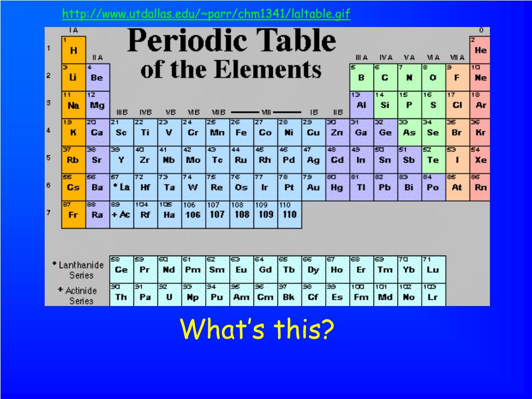Select the Tungsten (W) cell
Screen dimensions: 532x399
[194, 187]
